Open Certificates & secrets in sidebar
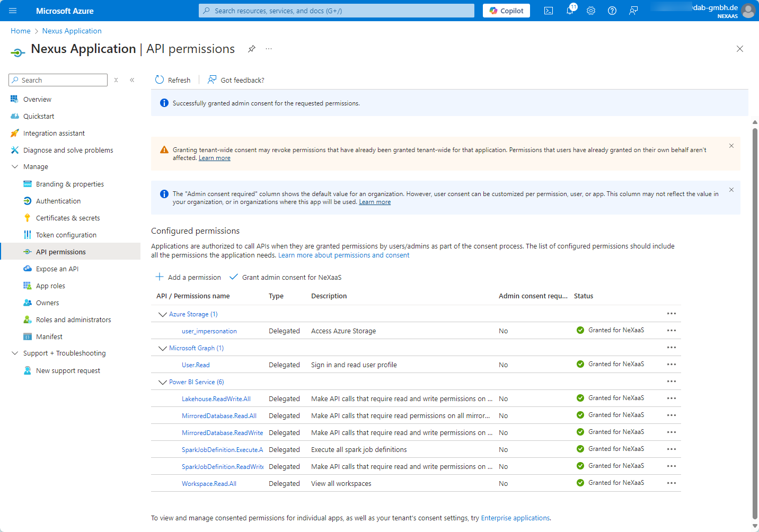Screen dimensions: 759x532 tap(67, 218)
